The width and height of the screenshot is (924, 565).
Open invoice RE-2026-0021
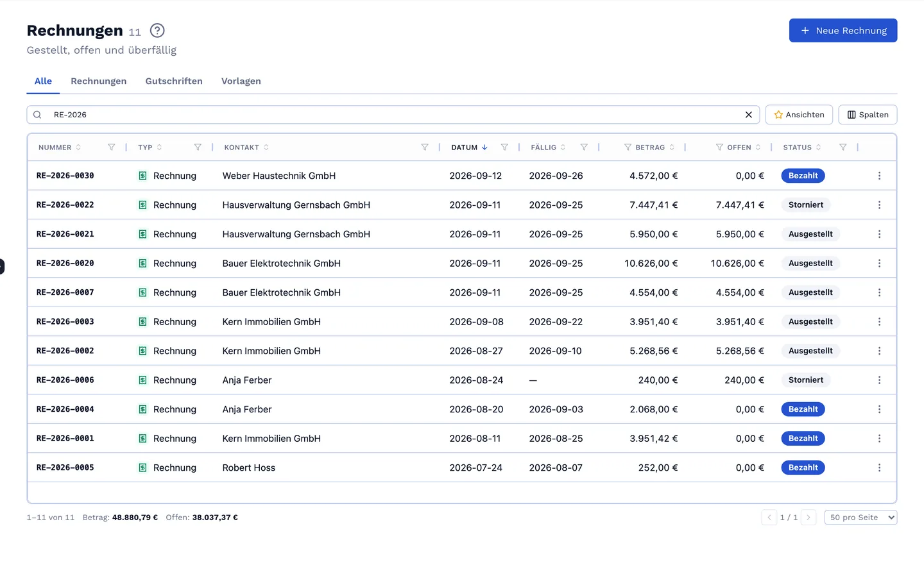click(x=65, y=234)
